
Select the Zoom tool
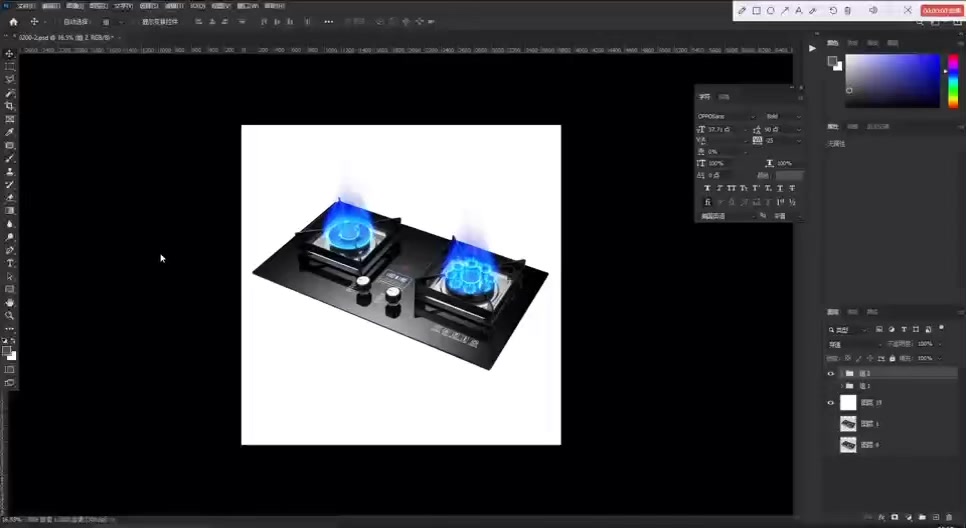(x=9, y=315)
